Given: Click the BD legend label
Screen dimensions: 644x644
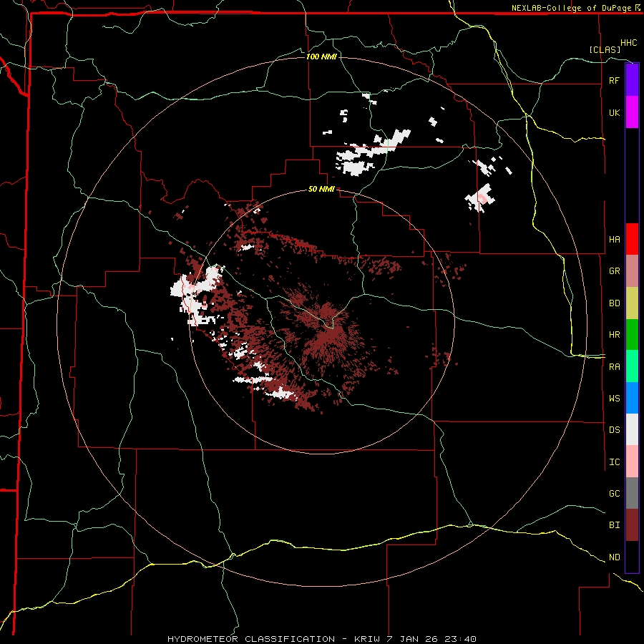Looking at the screenshot, I should coord(614,303).
